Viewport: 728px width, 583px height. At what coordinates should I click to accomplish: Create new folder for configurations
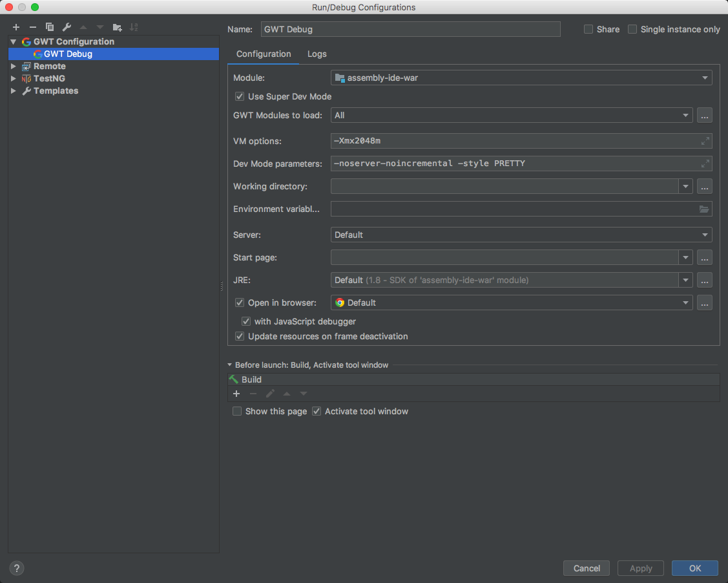click(117, 27)
